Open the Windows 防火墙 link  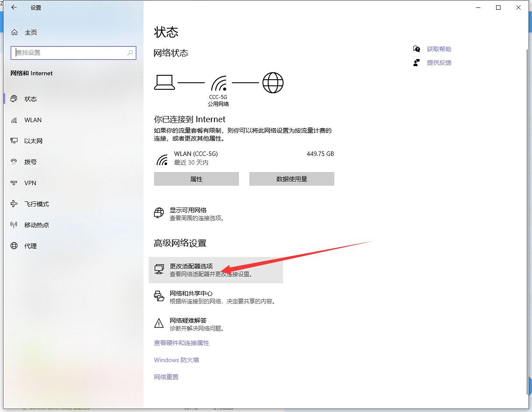[x=176, y=360]
